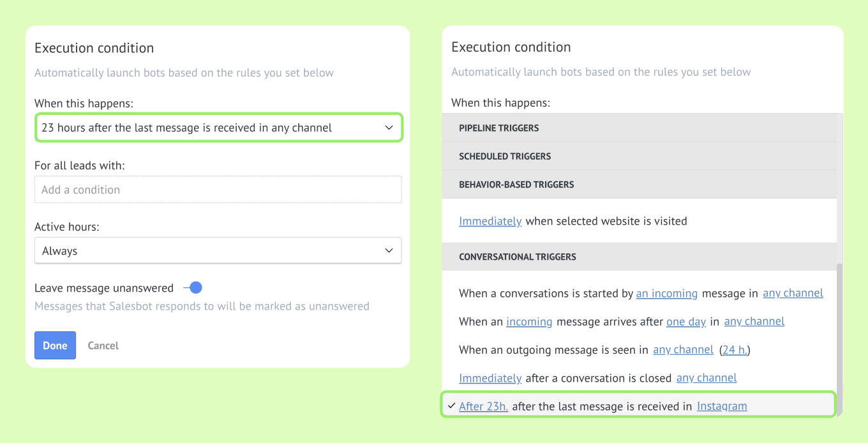Click the checkmark beside 'After 23h.' option

coord(451,406)
